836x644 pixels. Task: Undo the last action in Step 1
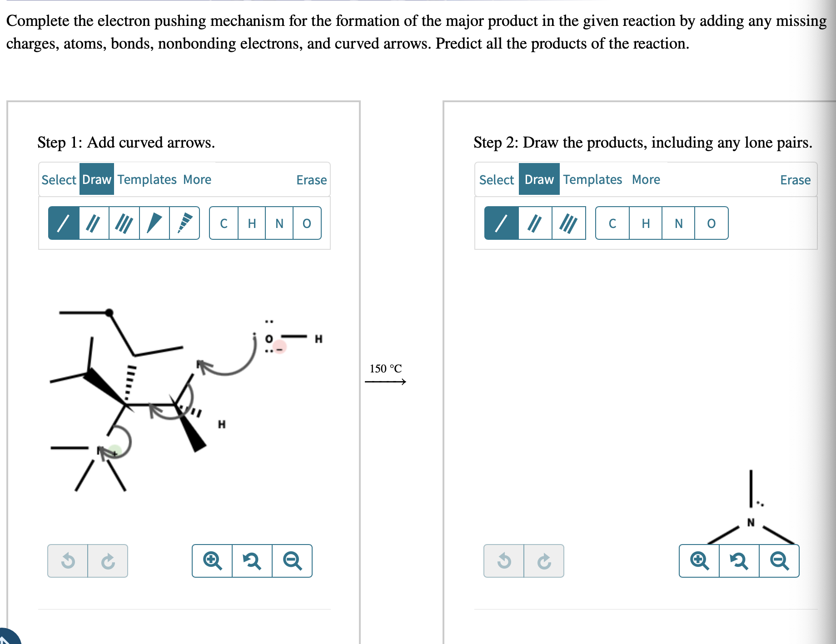69,561
